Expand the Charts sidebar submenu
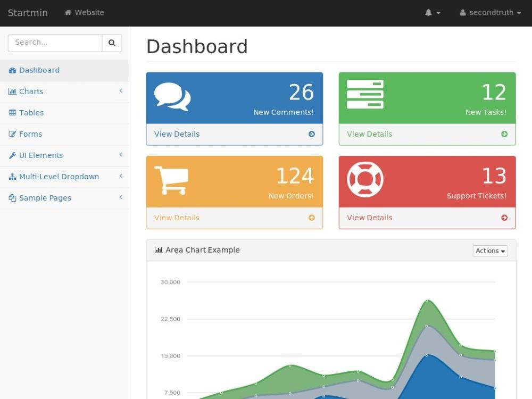532x399 pixels. (x=31, y=92)
